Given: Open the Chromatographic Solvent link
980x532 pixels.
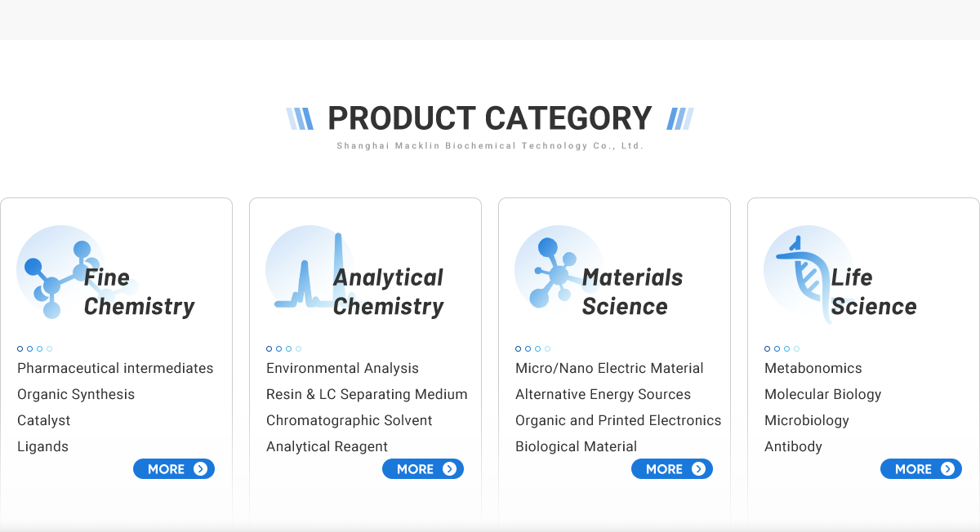Looking at the screenshot, I should 349,421.
